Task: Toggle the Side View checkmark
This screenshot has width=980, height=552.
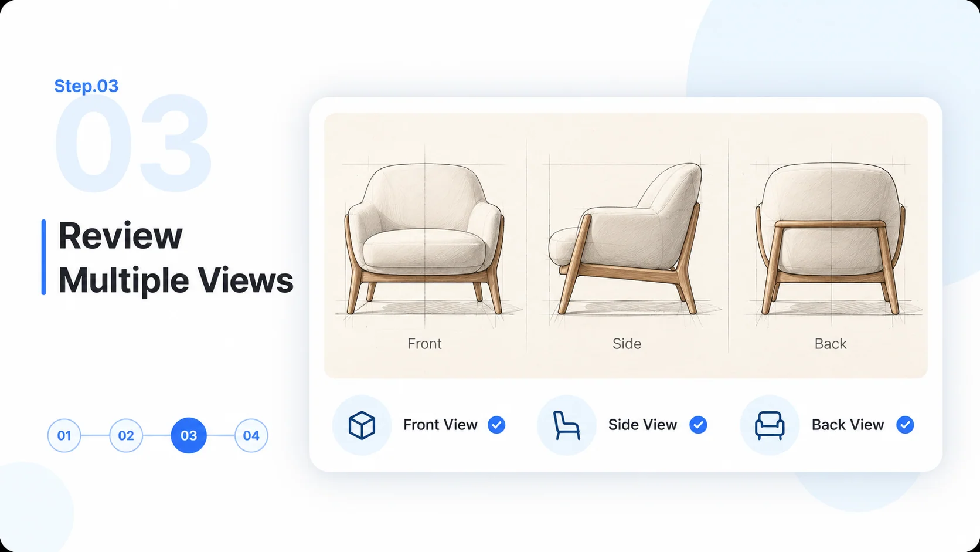Action: pos(698,425)
